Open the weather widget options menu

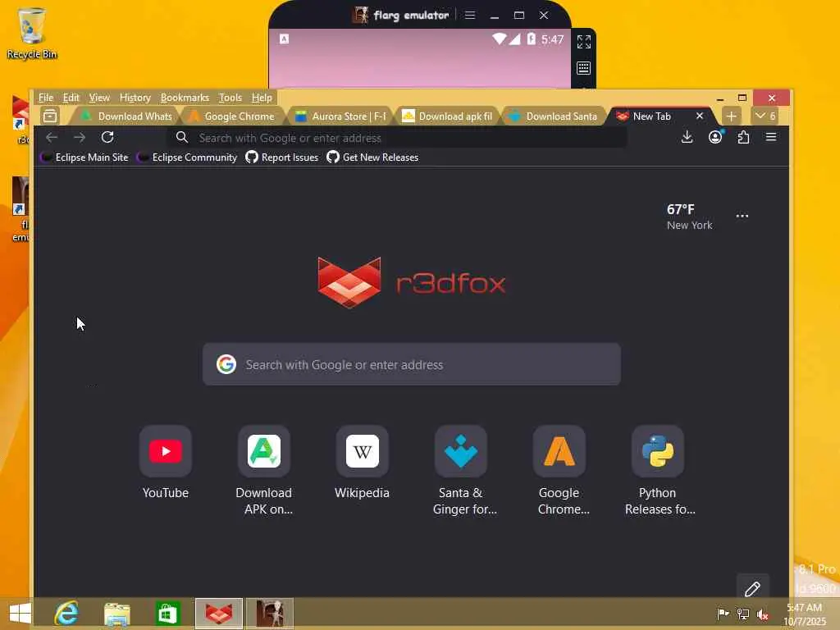click(742, 216)
